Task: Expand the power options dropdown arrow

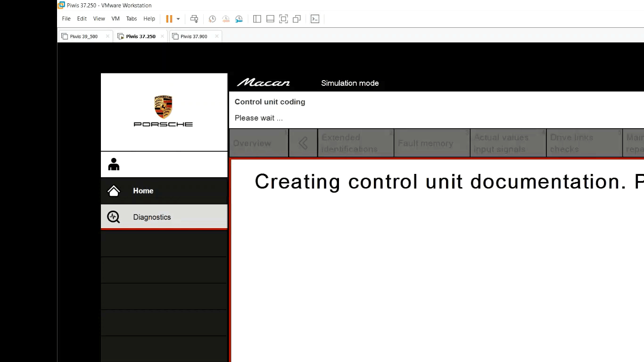Action: click(x=178, y=19)
